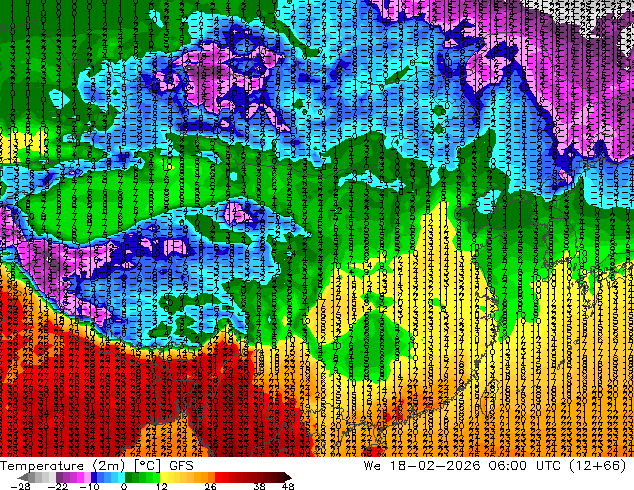Viewport: 634px width, 490px height.
Task: Click the "0" legend value
Action: [x=124, y=486]
